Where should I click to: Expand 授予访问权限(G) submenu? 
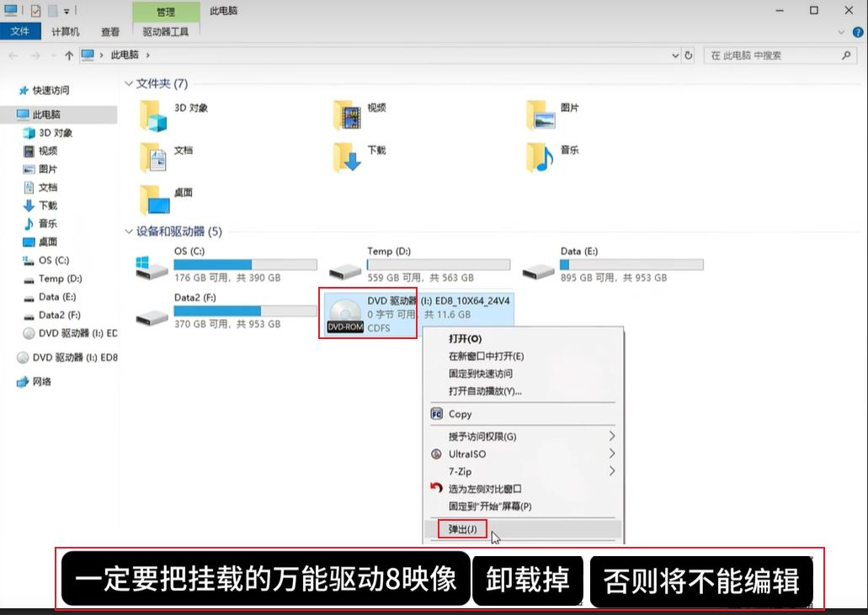(x=611, y=437)
